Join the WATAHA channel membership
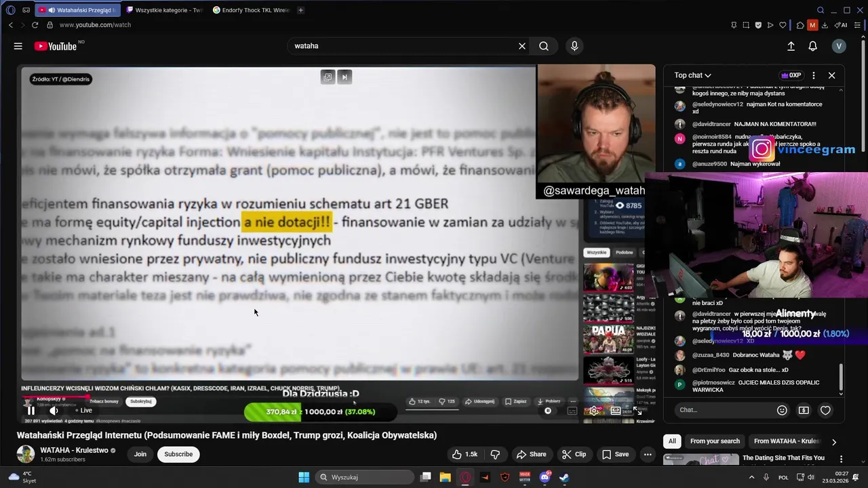868x488 pixels. click(140, 454)
